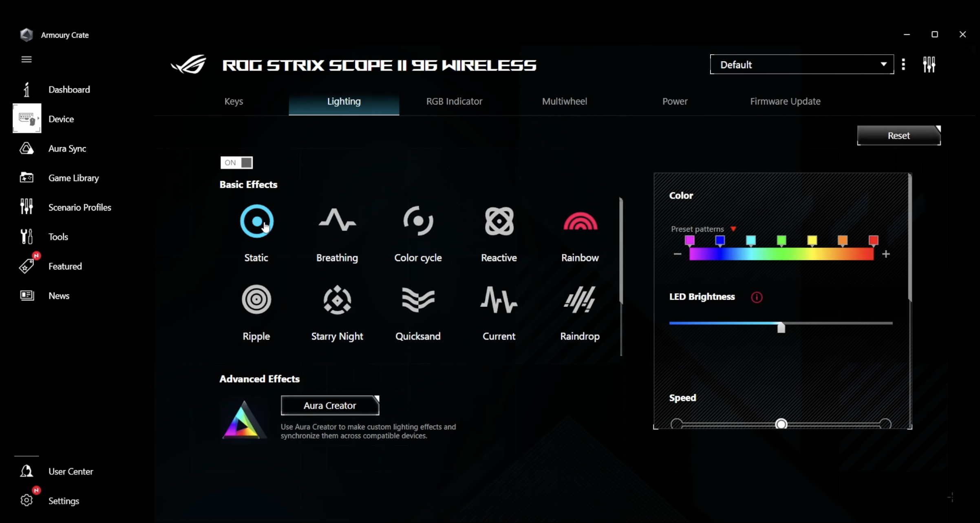Remove a color stop with minus
Viewport: 980px width, 523px height.
[x=678, y=254]
